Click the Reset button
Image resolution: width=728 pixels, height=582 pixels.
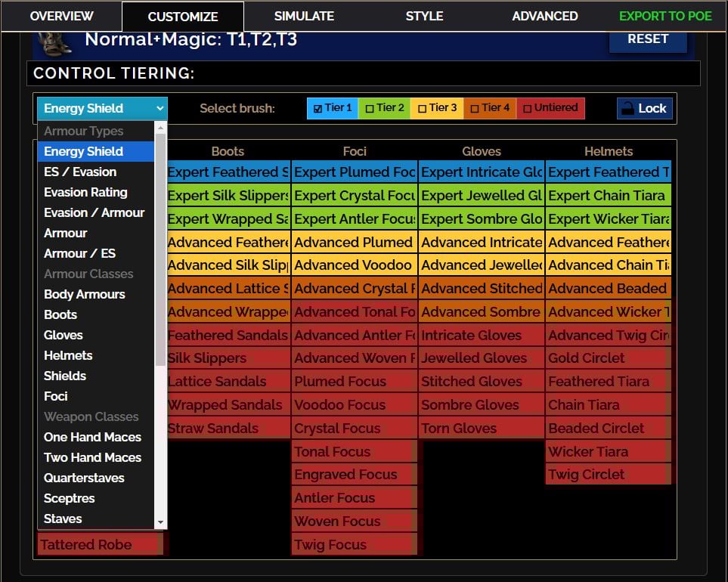click(x=648, y=39)
